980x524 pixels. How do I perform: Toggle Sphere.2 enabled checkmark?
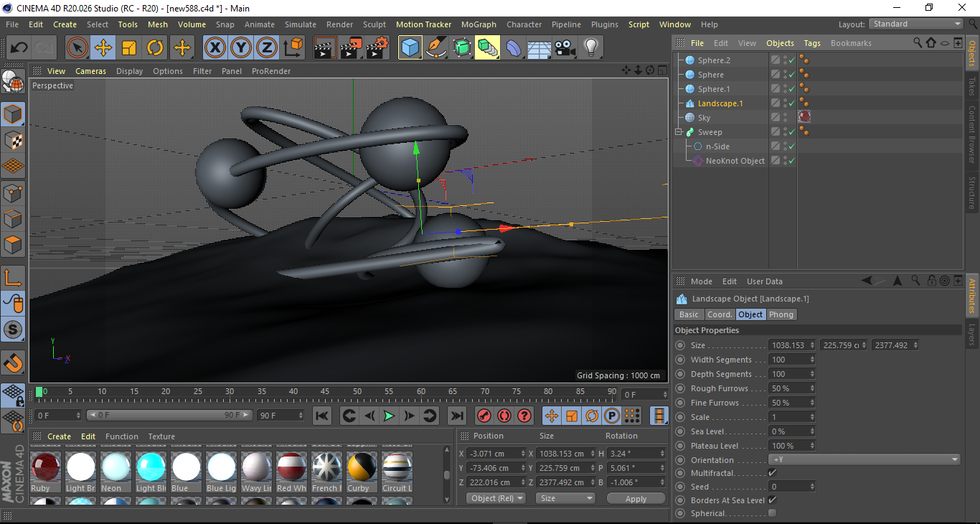tap(791, 60)
